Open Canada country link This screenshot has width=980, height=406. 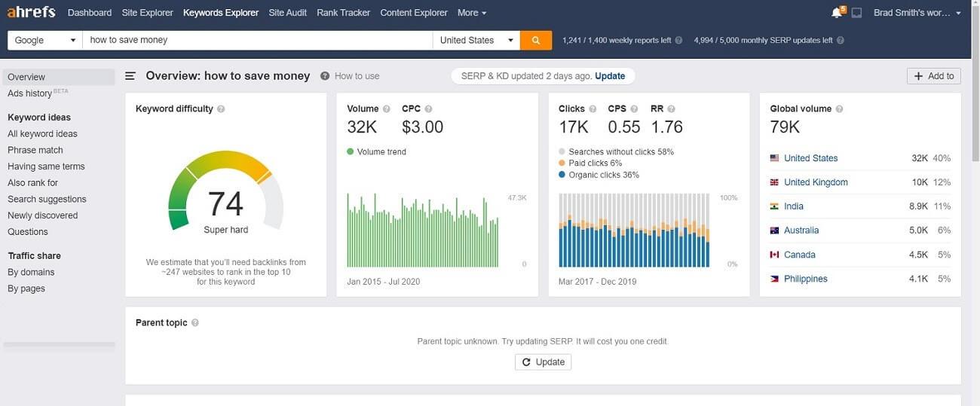[800, 255]
